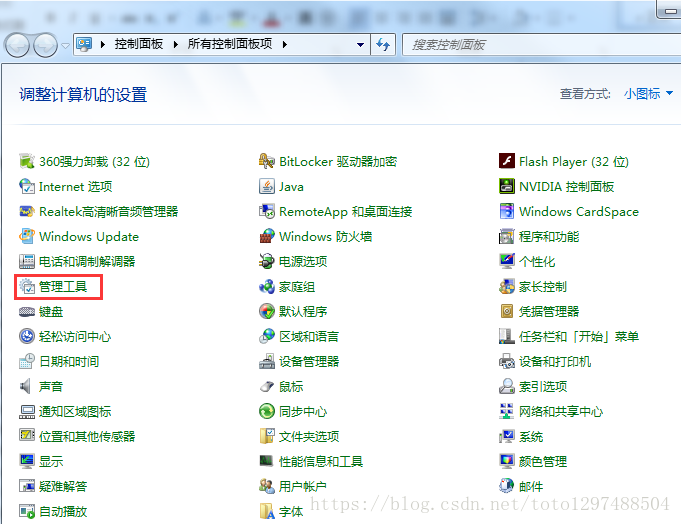Click the forward navigation button
The width and height of the screenshot is (681, 524).
tap(45, 45)
